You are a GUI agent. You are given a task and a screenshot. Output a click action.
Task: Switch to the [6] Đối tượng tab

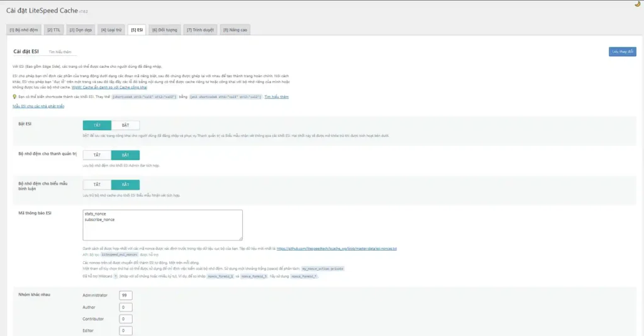tap(165, 30)
